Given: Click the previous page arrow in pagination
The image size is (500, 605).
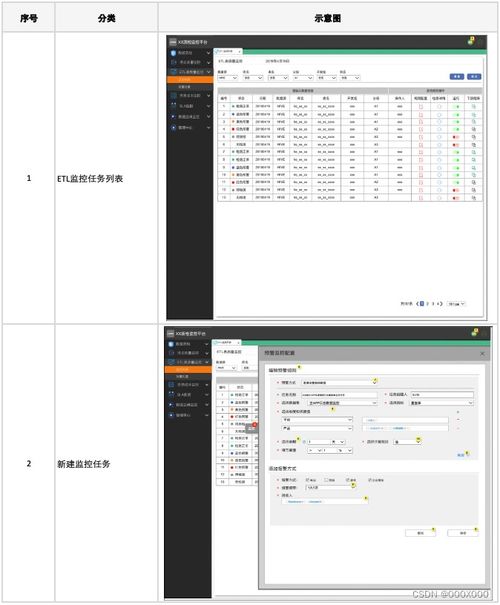Looking at the screenshot, I should (x=417, y=304).
